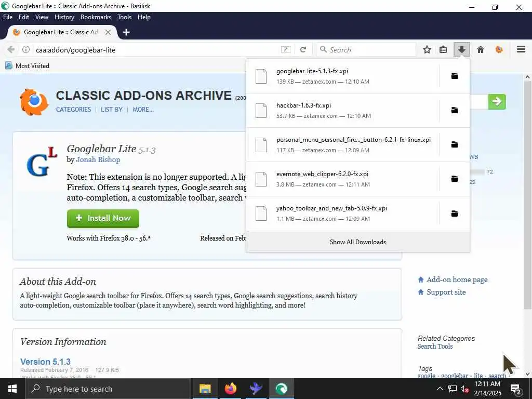Click the reader view icon in address bar
Viewport: 532px width, 399px height.
click(286, 50)
